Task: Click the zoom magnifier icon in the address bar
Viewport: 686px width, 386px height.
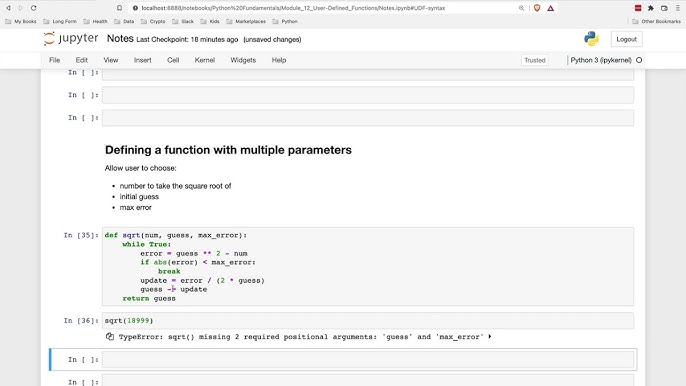Action: [522, 8]
